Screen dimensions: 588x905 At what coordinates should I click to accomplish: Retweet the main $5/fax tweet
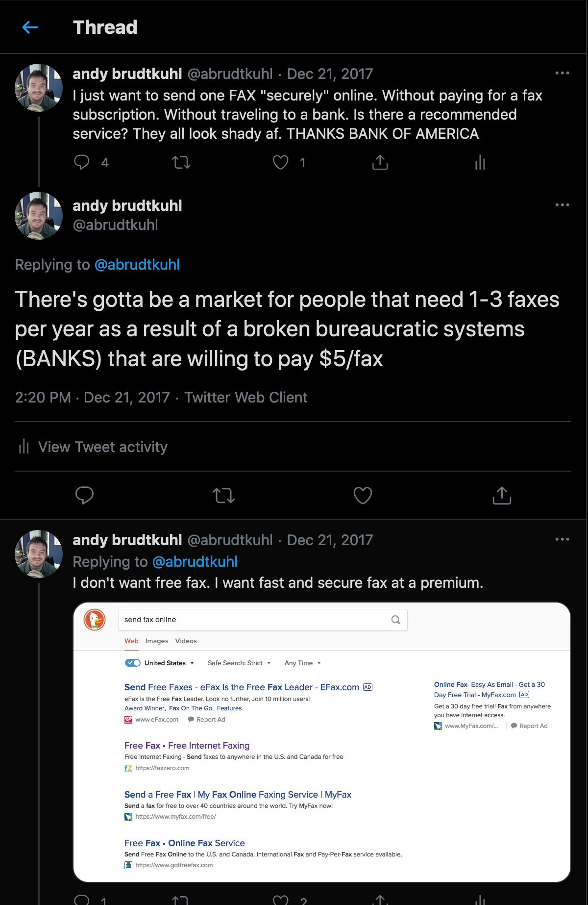224,495
